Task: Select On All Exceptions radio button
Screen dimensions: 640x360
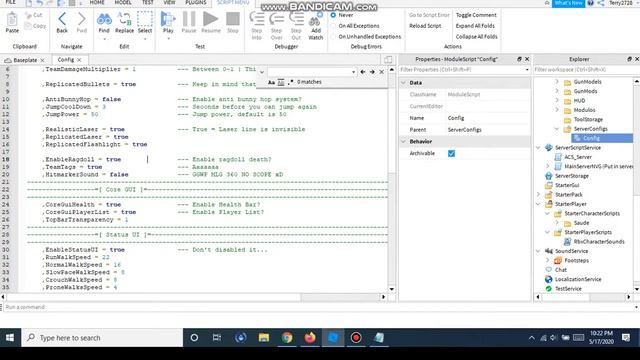Action: tap(333, 26)
